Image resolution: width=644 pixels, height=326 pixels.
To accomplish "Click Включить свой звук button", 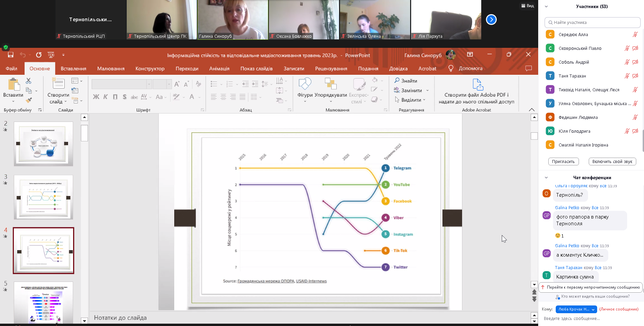I will pos(612,161).
